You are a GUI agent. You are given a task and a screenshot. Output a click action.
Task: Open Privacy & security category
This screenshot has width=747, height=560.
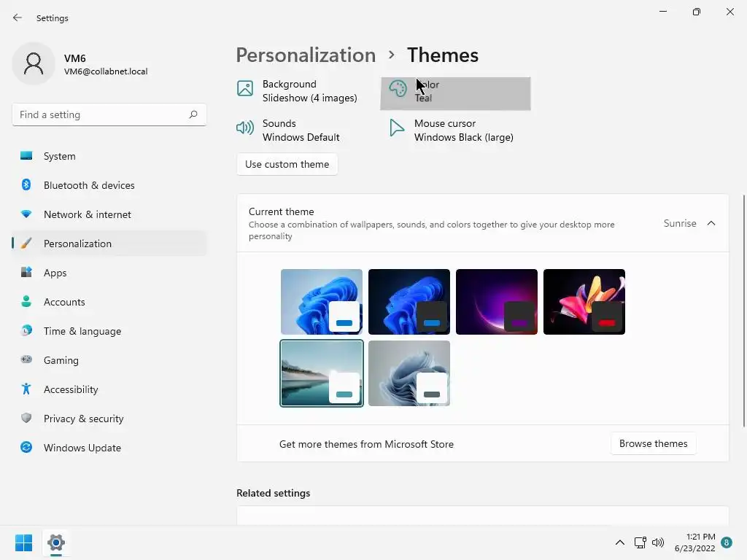(109, 419)
